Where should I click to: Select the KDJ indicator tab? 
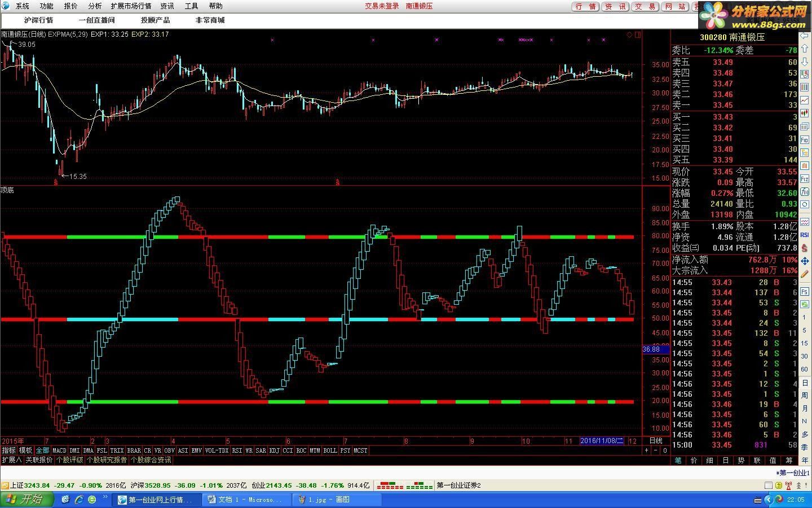(x=274, y=450)
